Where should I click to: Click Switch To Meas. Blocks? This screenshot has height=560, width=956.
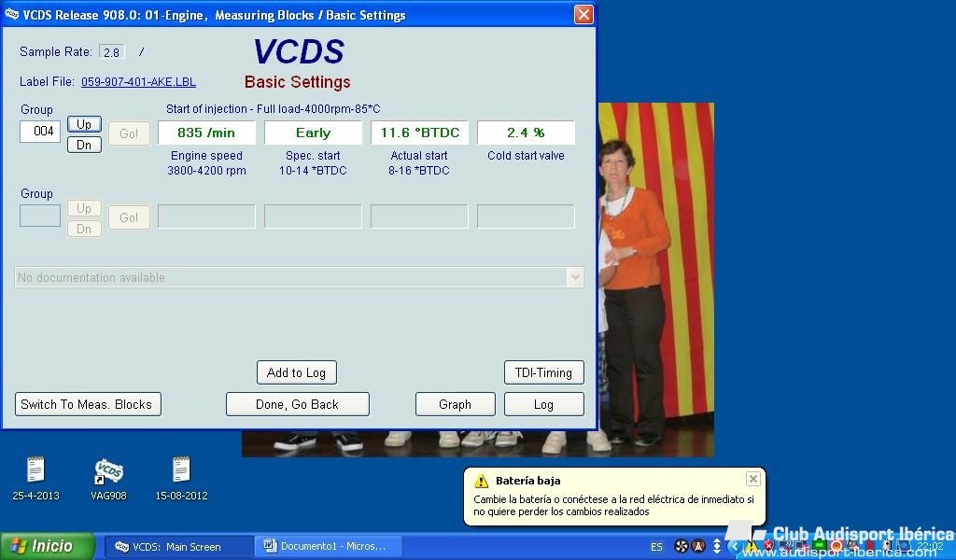coord(88,404)
